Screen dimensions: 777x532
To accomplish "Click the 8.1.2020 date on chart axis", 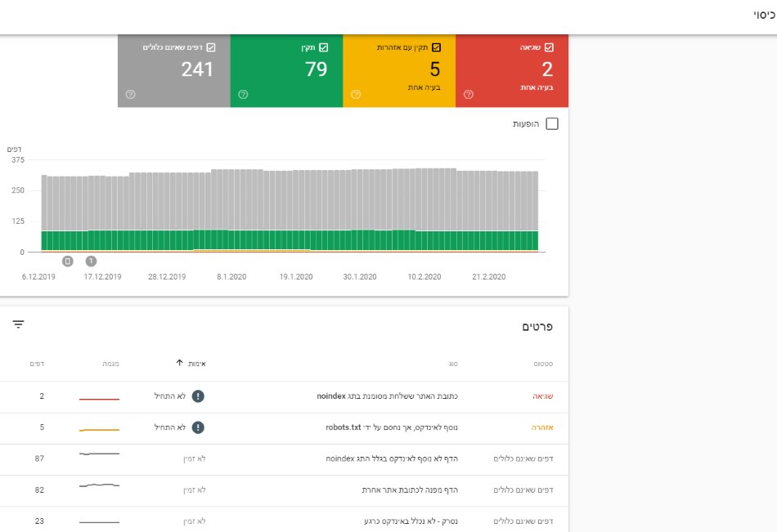I will [231, 277].
